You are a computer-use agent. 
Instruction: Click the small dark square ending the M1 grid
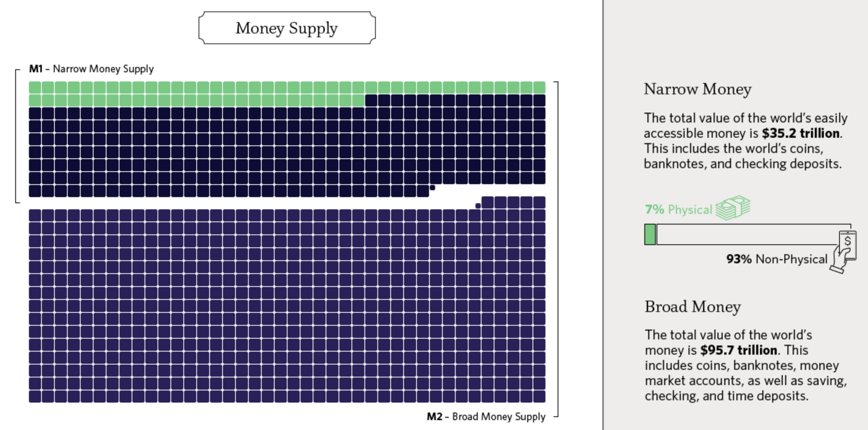pos(432,188)
